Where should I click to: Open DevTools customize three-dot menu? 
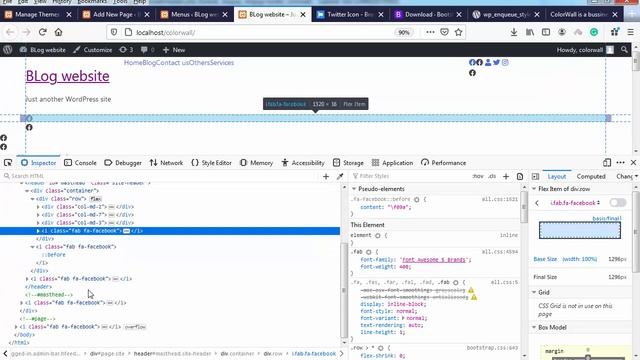click(x=620, y=162)
